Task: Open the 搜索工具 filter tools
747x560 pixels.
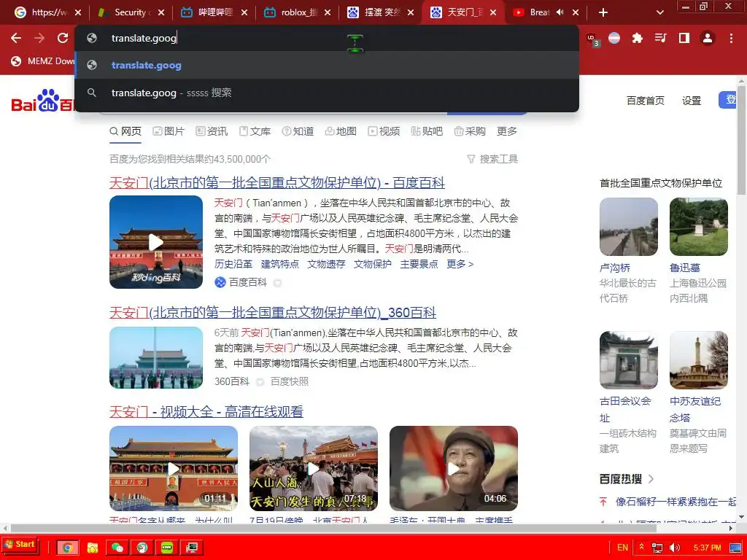Action: 492,158
